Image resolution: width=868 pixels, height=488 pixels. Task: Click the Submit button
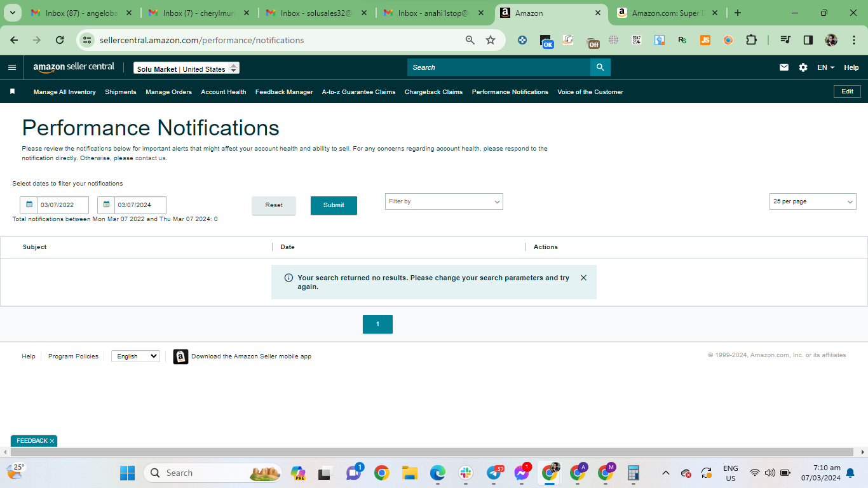[x=334, y=205]
